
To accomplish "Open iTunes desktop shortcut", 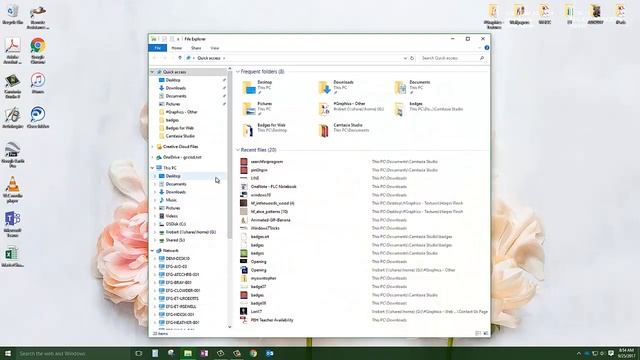I will (38, 83).
